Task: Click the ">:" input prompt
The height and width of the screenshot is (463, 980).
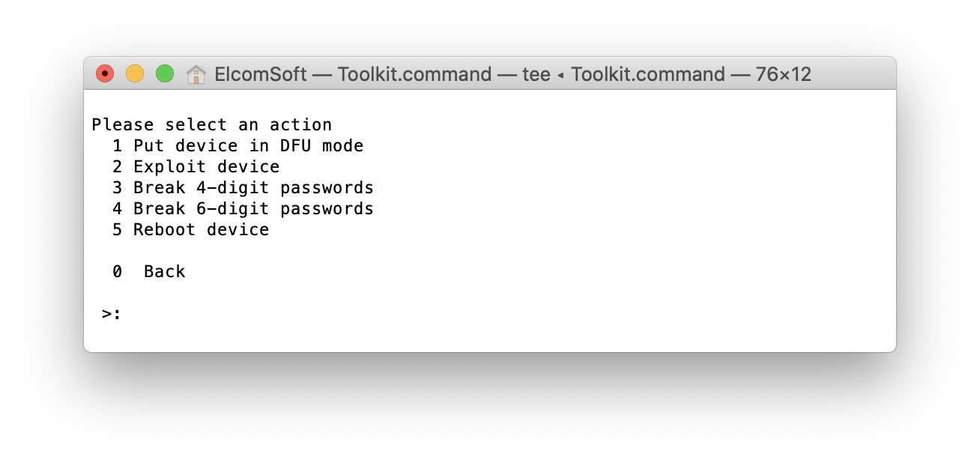Action: (x=112, y=314)
